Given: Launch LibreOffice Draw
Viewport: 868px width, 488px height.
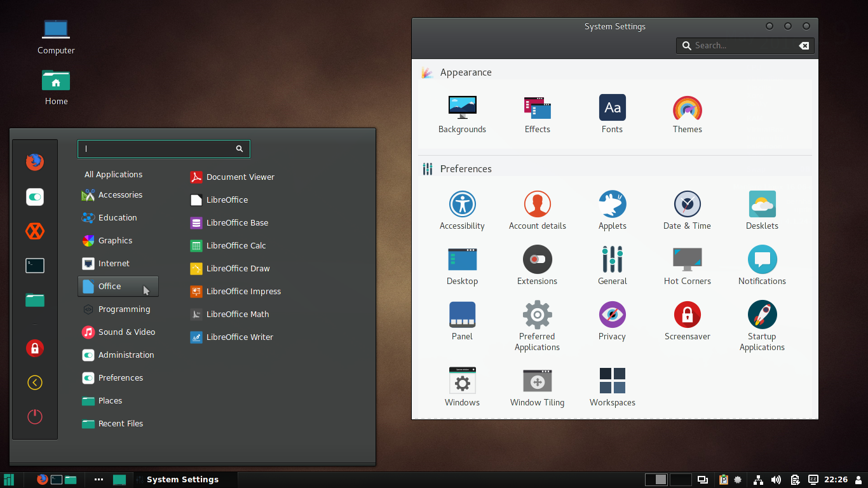Looking at the screenshot, I should pos(230,269).
